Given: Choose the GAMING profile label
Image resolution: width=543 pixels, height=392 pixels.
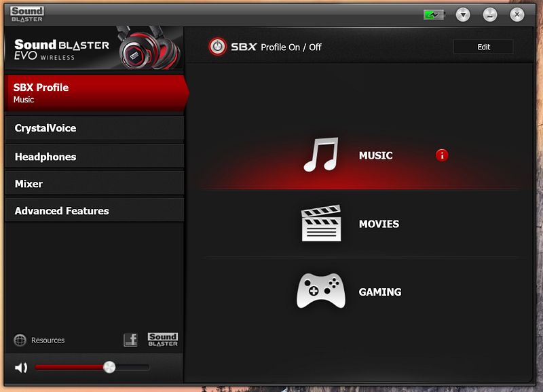Looking at the screenshot, I should click(x=380, y=292).
